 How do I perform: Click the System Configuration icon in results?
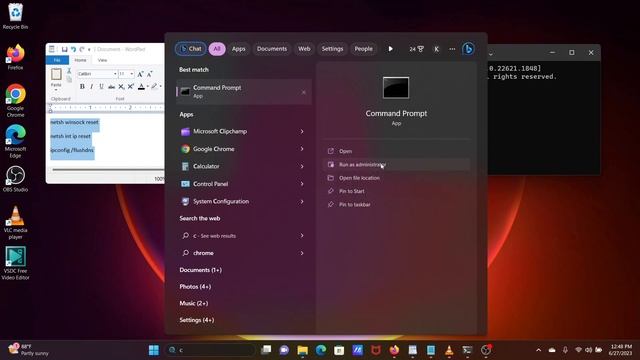[x=185, y=202]
